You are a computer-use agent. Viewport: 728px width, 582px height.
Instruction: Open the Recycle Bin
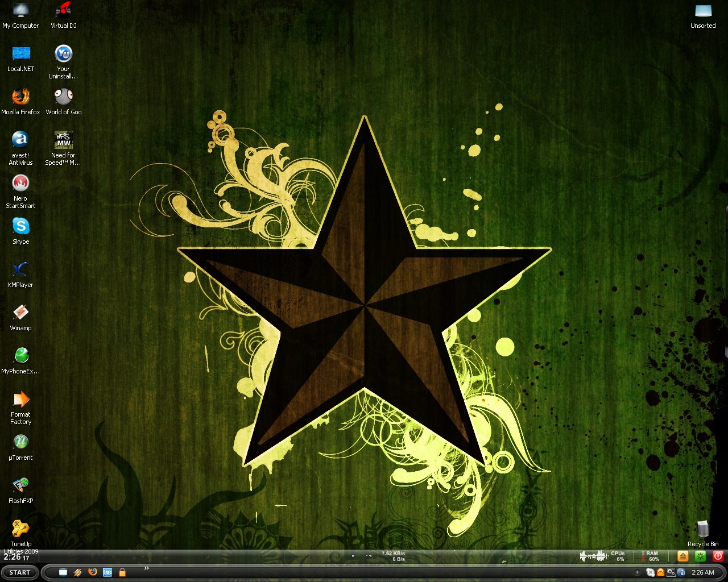coord(703,530)
